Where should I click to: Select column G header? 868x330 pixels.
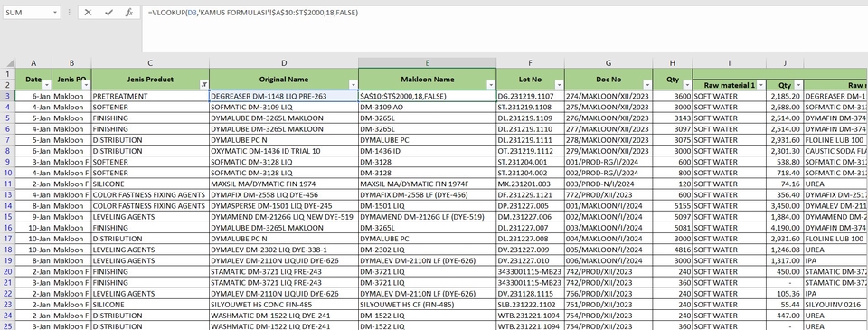point(609,63)
